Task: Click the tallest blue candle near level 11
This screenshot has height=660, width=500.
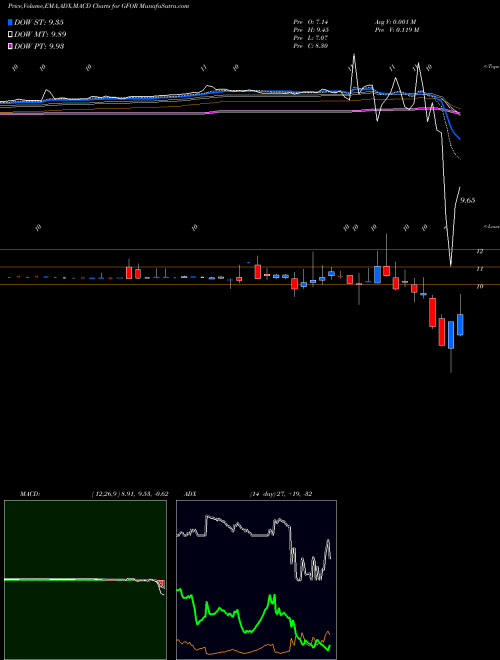Action: (x=378, y=274)
